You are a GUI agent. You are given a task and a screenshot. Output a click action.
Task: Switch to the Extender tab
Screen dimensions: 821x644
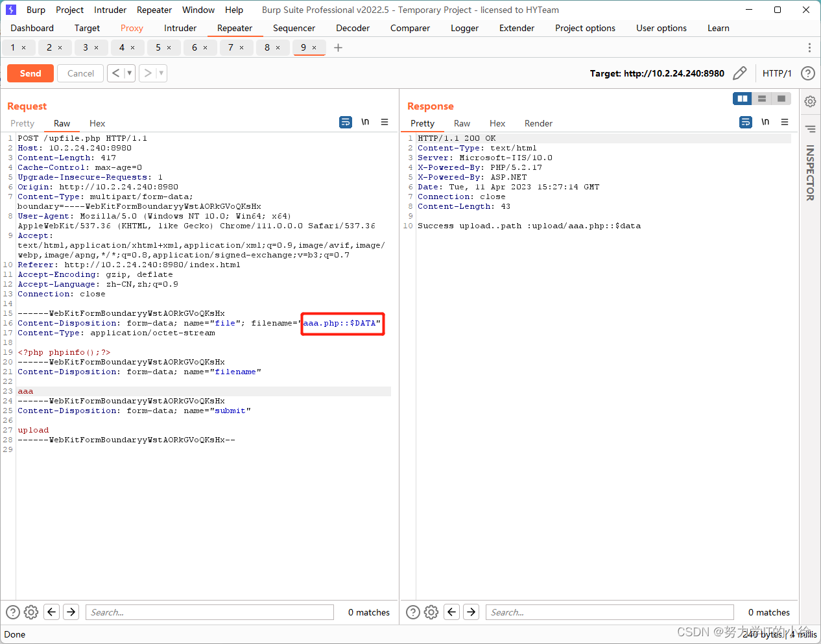coord(517,28)
